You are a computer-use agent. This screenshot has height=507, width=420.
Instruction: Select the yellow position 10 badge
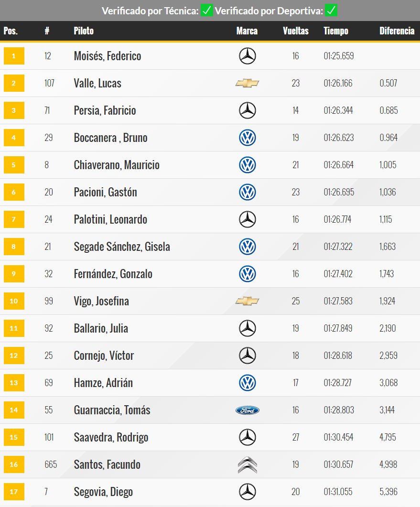point(14,301)
